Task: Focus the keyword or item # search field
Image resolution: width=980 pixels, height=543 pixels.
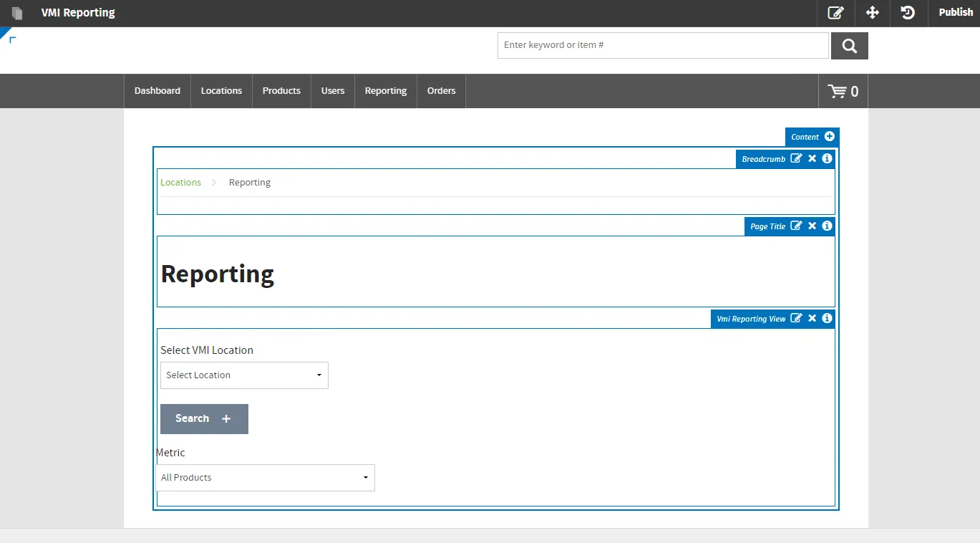Action: 663,45
